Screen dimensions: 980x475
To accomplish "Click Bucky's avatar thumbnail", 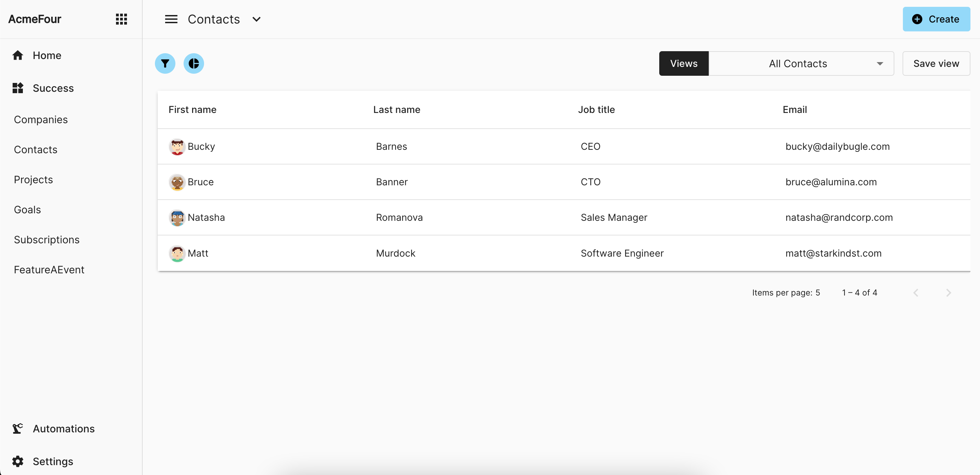I will click(x=177, y=147).
